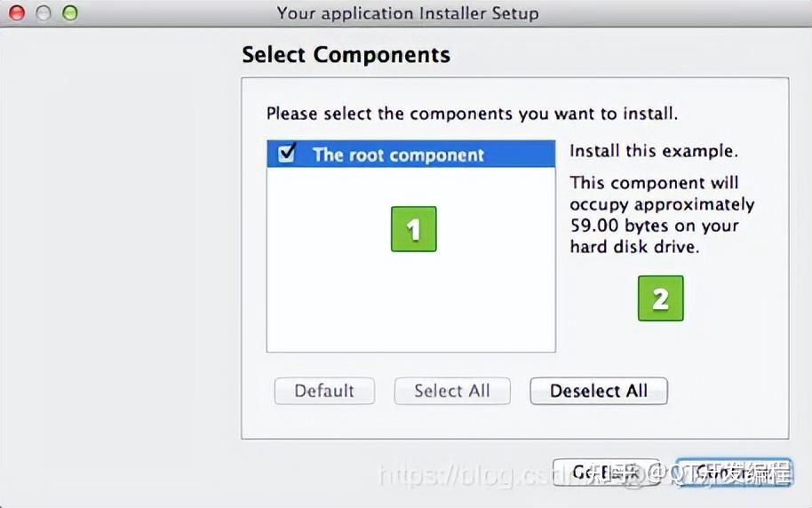
Task: Click the green number 2 badge
Action: [x=660, y=298]
